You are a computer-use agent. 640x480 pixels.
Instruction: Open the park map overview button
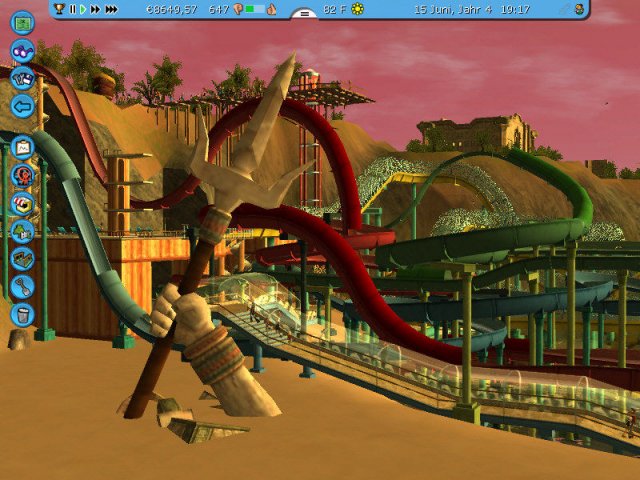tap(22, 23)
